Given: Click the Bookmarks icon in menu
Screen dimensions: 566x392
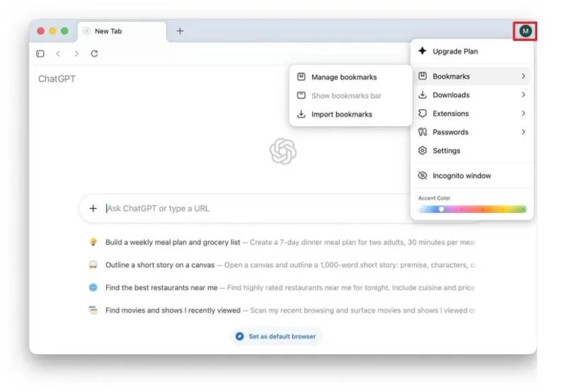Looking at the screenshot, I should tap(422, 76).
